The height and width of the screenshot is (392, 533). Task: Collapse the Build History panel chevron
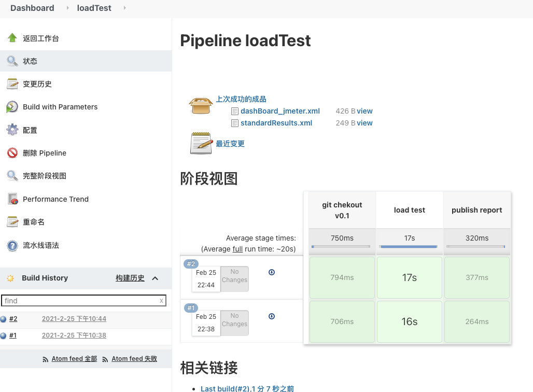tap(155, 278)
